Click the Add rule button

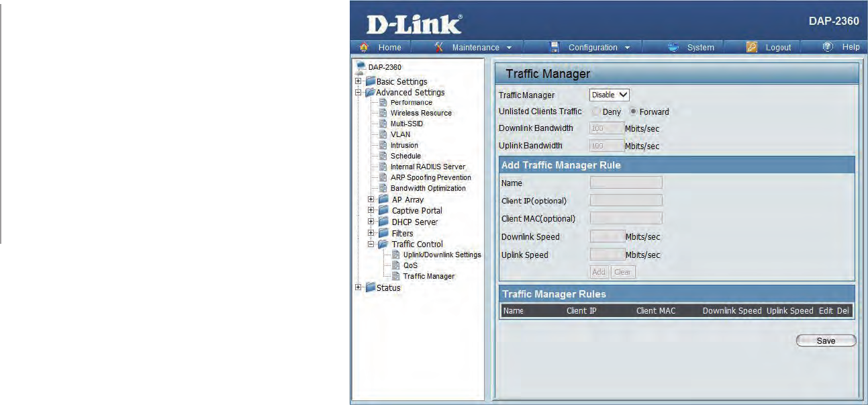pyautogui.click(x=599, y=272)
